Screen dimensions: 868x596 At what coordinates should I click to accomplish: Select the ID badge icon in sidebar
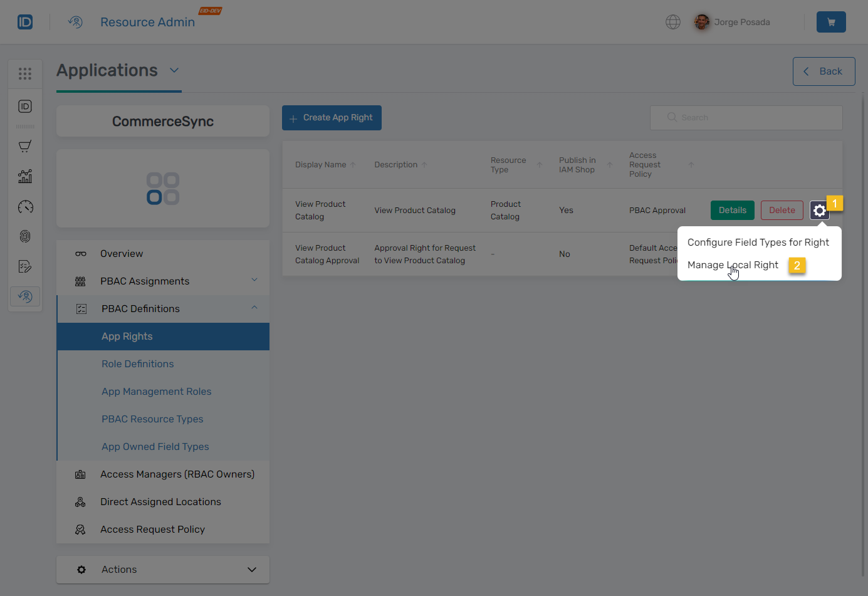point(25,107)
